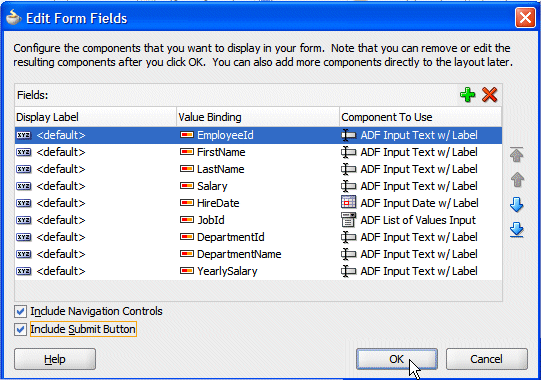The height and width of the screenshot is (380, 541).
Task: Toggle Include Navigation Controls checkbox
Action: [x=20, y=311]
